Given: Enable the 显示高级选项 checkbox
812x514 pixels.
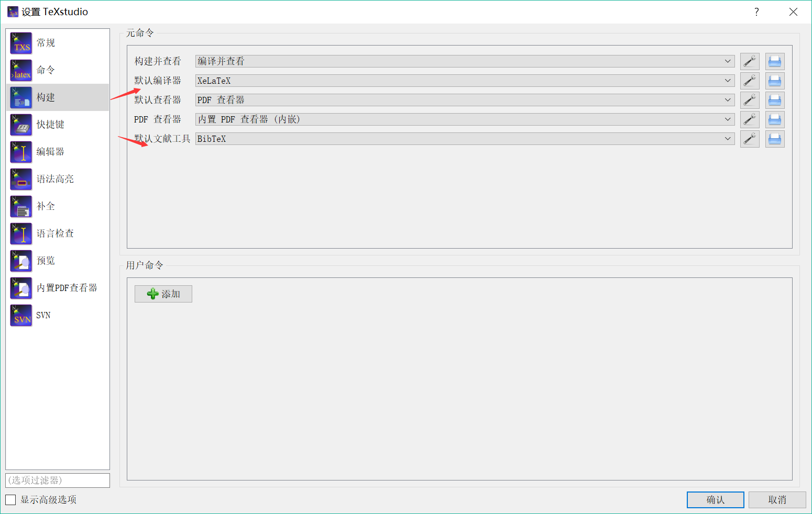Looking at the screenshot, I should [10, 500].
